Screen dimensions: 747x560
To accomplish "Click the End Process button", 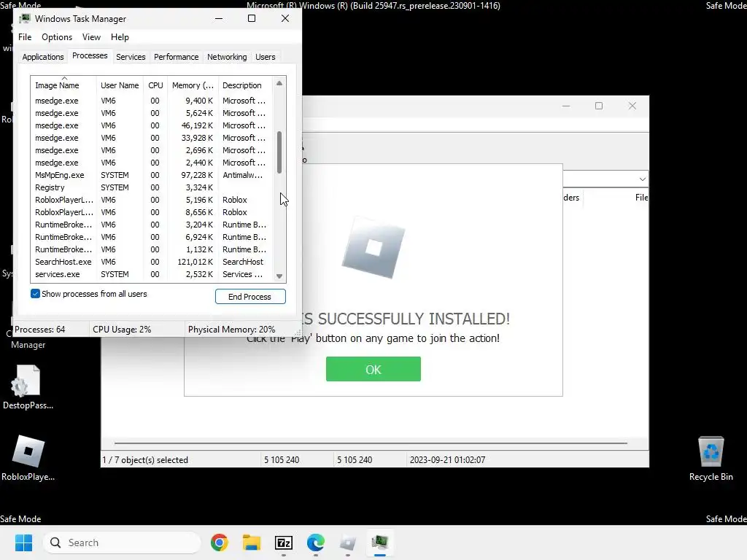I will (x=250, y=297).
